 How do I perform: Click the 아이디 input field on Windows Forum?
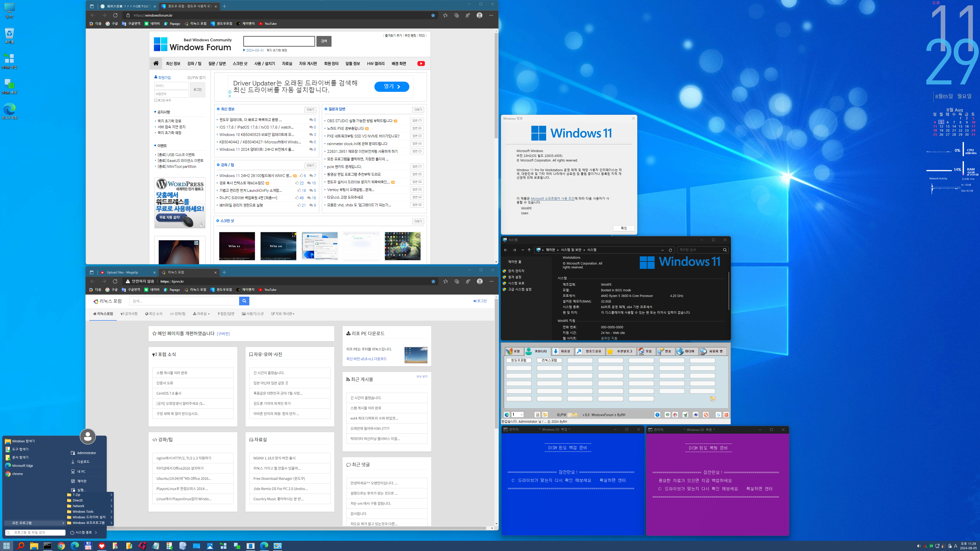point(171,85)
